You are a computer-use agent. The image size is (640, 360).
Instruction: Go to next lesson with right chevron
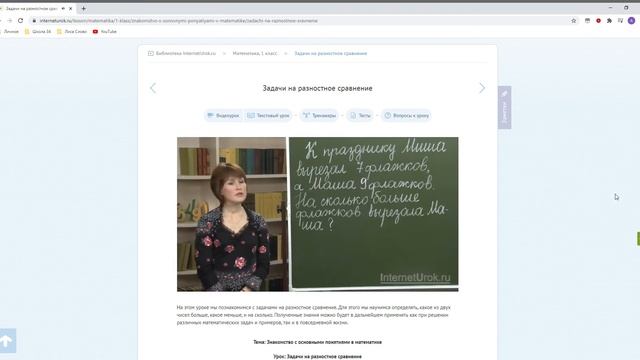click(482, 88)
